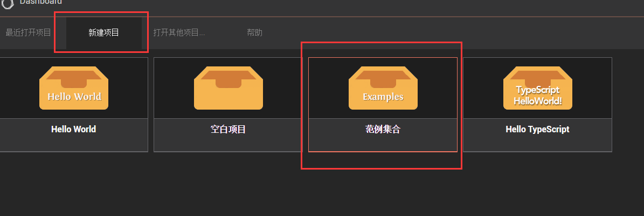Choose the Examples box icon

tap(383, 88)
